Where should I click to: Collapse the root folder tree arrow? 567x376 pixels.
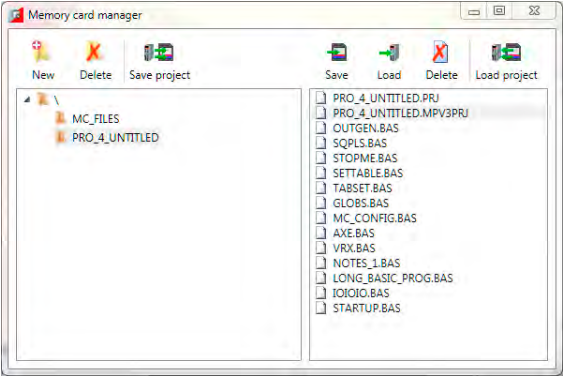[27, 99]
